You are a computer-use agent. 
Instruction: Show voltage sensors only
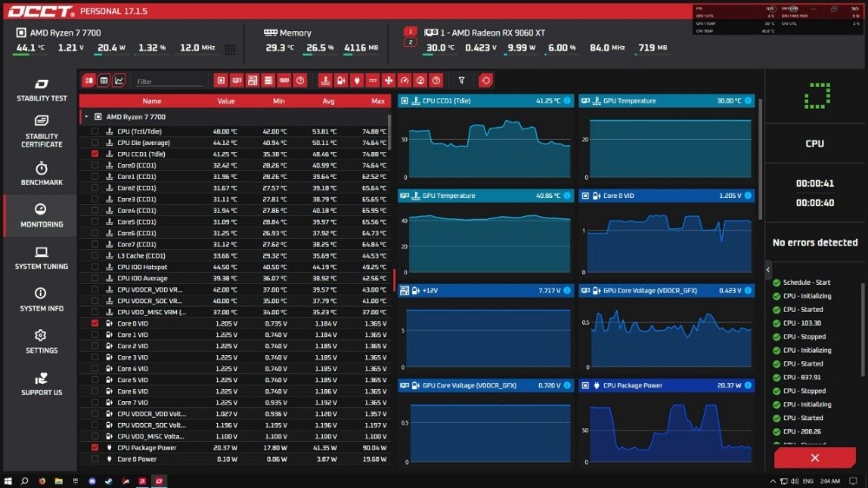(x=341, y=81)
